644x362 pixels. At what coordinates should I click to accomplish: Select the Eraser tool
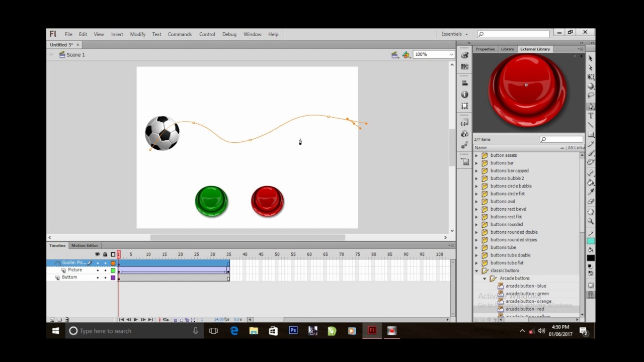click(x=591, y=202)
